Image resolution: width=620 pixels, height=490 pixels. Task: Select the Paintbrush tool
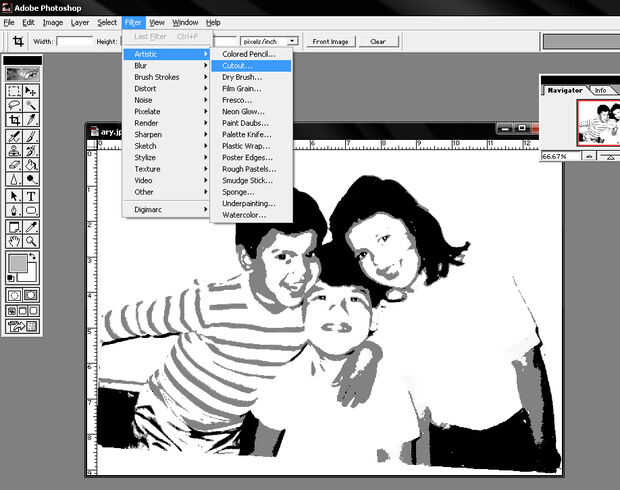coord(31,137)
